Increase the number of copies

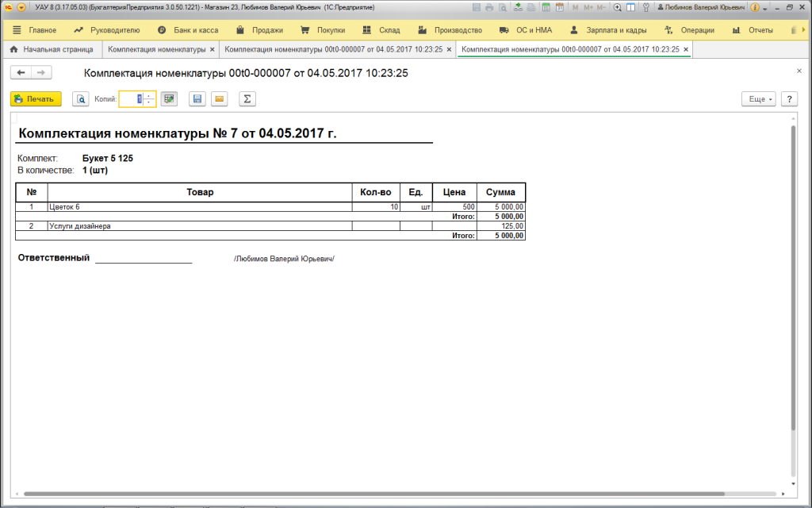[148, 95]
